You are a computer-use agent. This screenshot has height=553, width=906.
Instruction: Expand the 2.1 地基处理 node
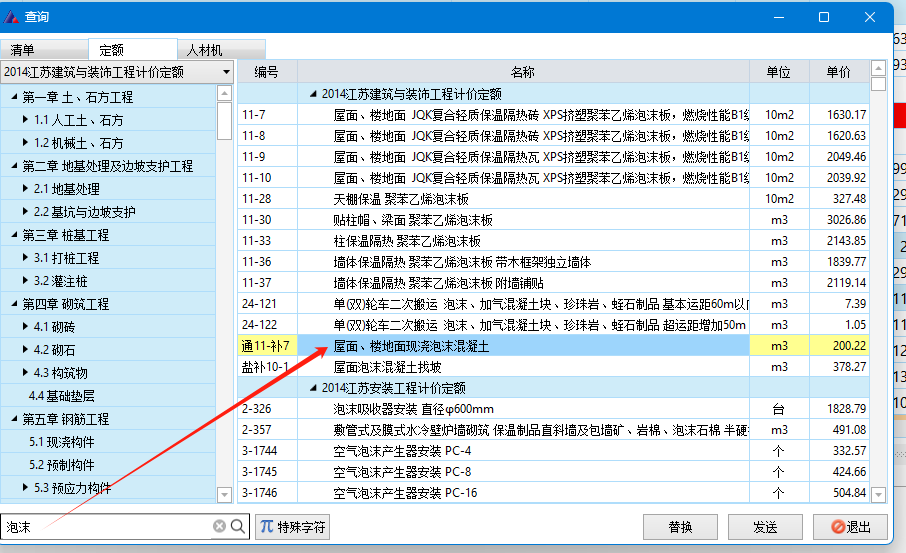tap(25, 189)
